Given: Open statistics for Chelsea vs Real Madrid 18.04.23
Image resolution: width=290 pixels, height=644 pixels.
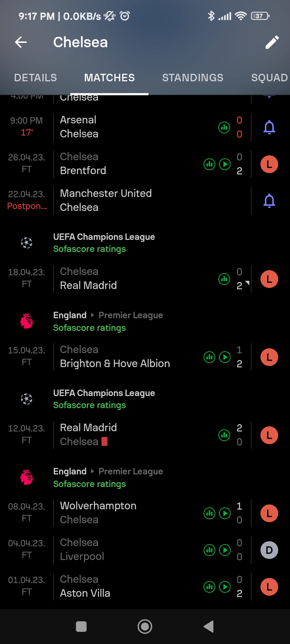Looking at the screenshot, I should [224, 279].
